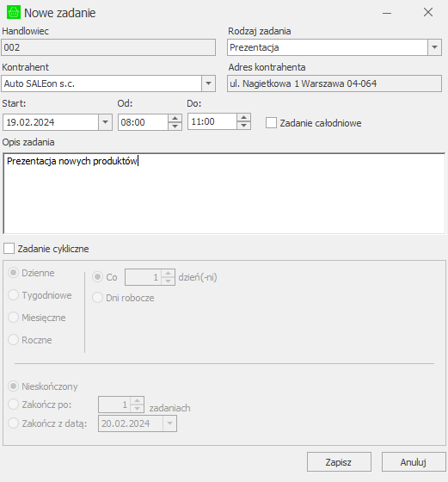Open the Rodzaj zadania dropdown
This screenshot has height=482, width=448.
(434, 47)
